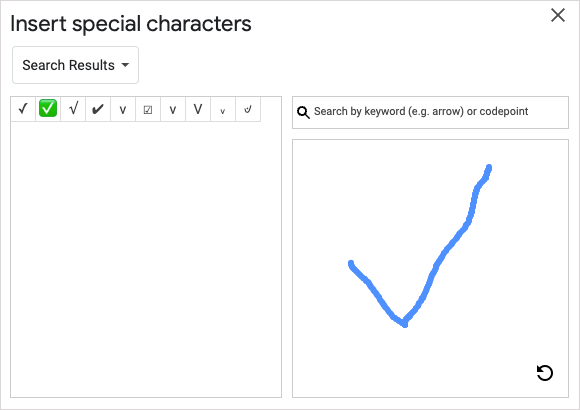Expand the arrow beside Search Results
This screenshot has width=580, height=410.
125,65
